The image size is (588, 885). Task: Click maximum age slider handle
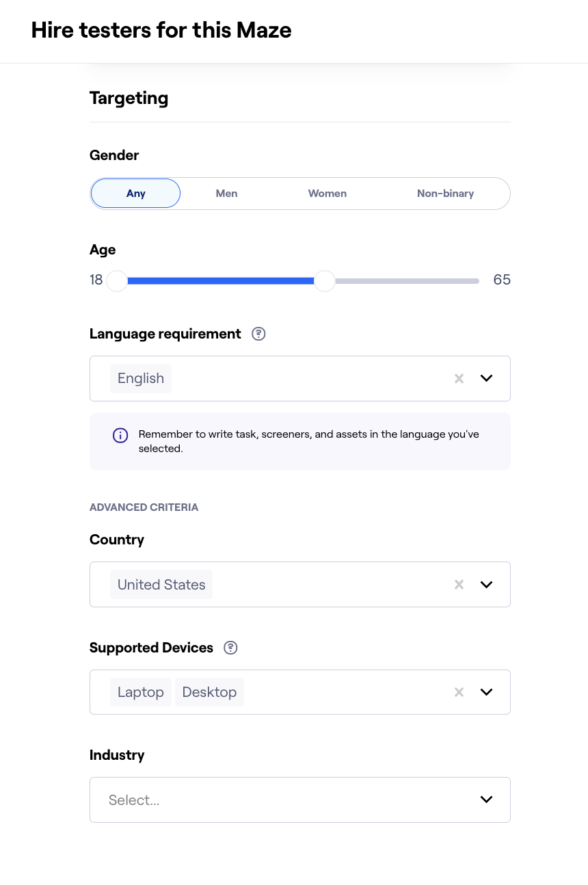pos(325,280)
